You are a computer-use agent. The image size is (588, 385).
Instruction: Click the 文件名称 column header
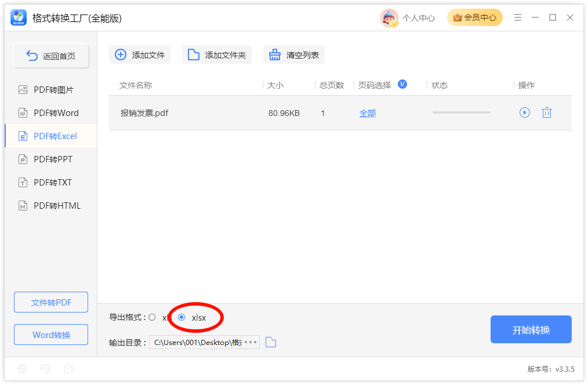click(x=136, y=85)
